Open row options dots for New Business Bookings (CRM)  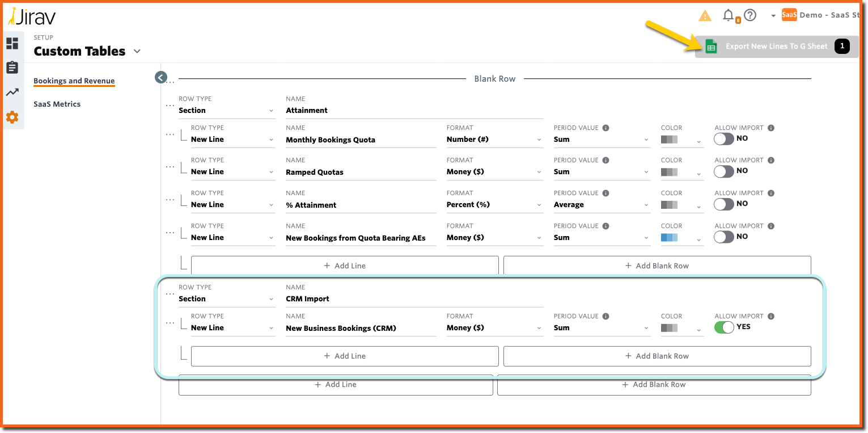tap(170, 323)
